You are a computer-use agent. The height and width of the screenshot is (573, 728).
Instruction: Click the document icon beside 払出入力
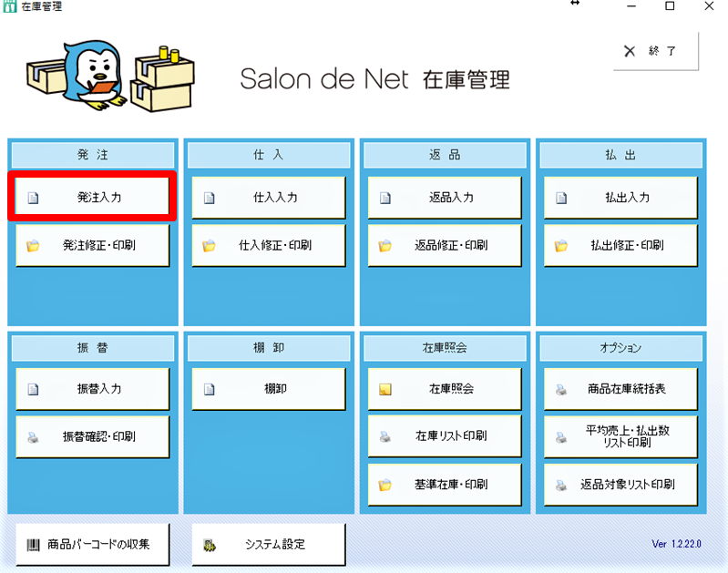[561, 198]
